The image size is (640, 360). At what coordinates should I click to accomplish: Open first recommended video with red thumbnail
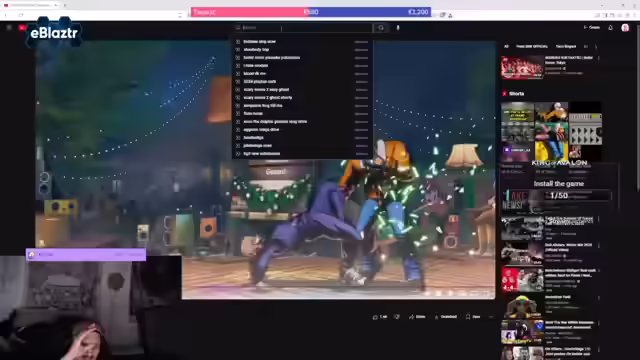[x=522, y=67]
